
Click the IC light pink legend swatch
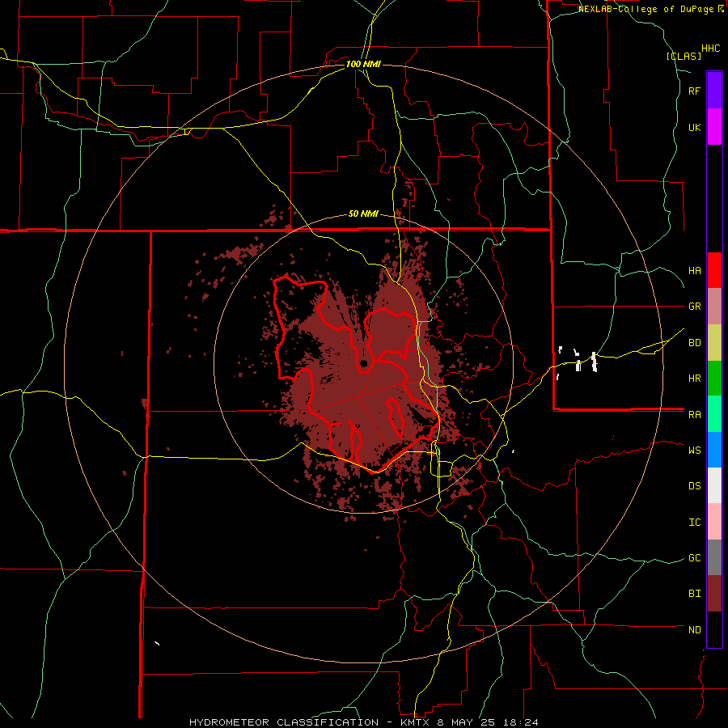(714, 522)
